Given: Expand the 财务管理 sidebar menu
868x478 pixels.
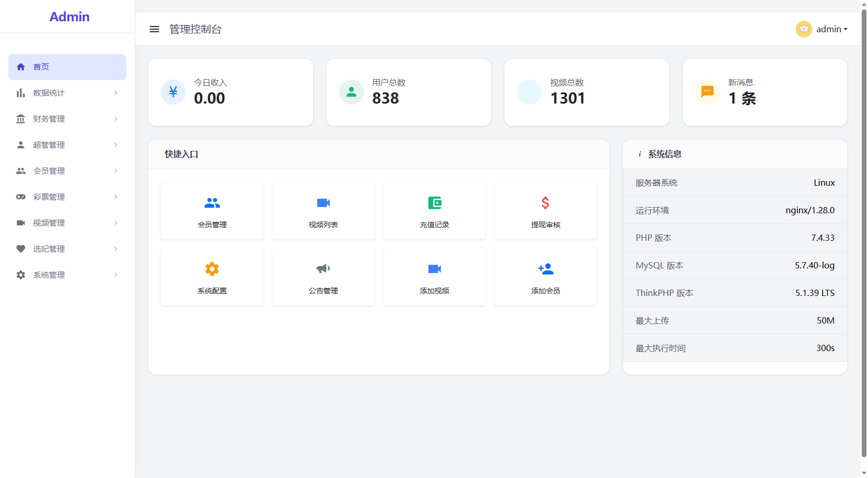Looking at the screenshot, I should [x=67, y=119].
